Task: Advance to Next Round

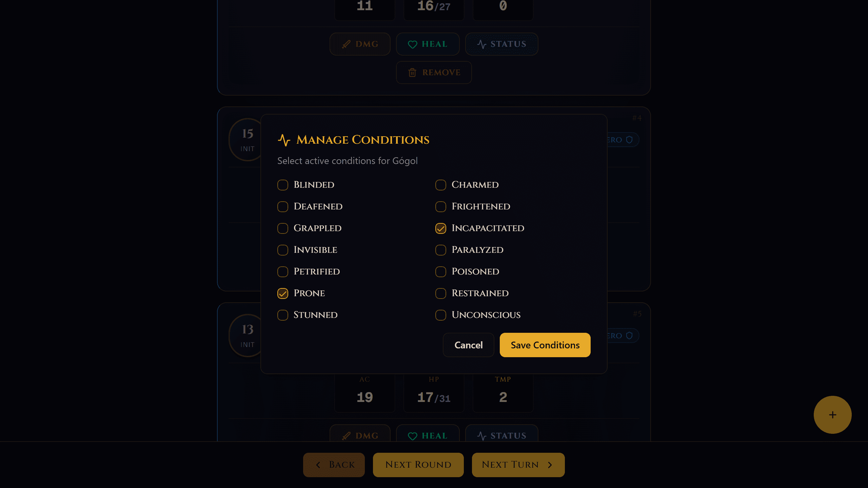Action: pos(418,465)
